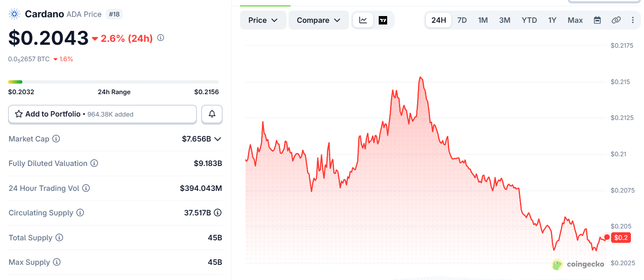Click the $0.205 y-axis label
The image size is (644, 280).
620,226
